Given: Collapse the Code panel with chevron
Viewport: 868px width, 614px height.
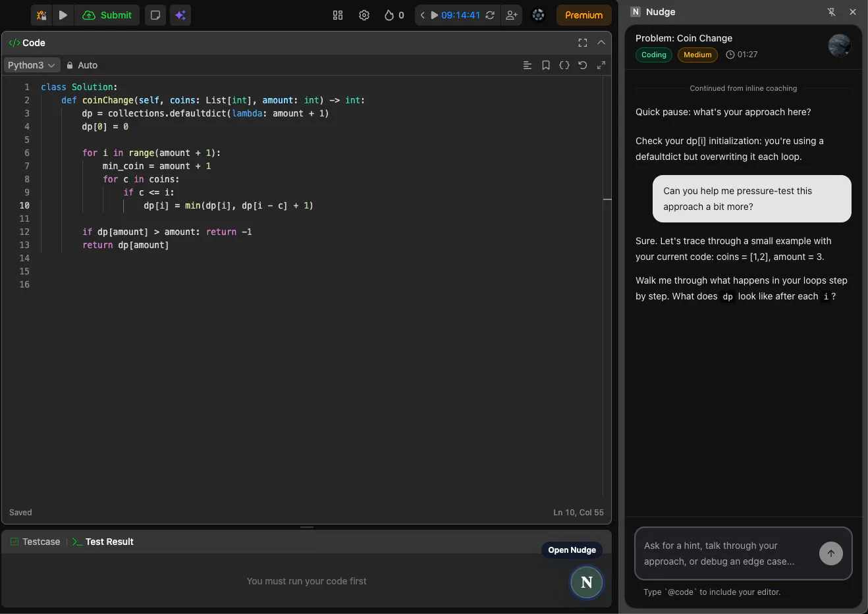Looking at the screenshot, I should 601,43.
